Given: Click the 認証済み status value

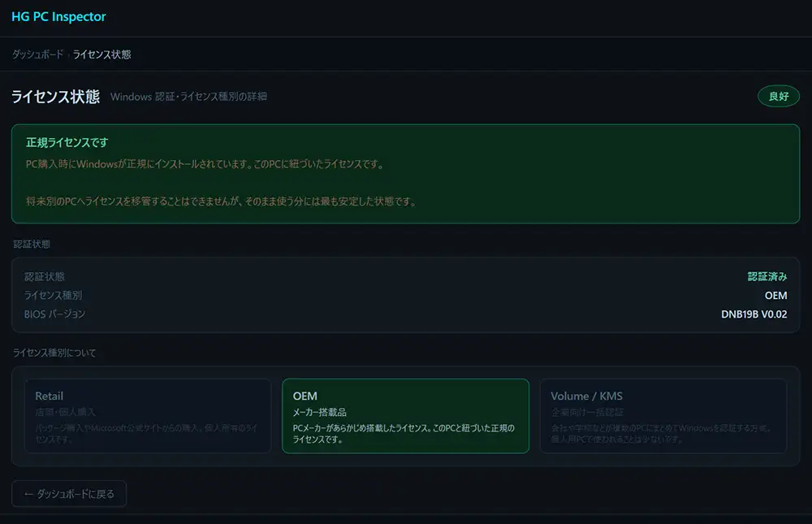Looking at the screenshot, I should coord(767,277).
